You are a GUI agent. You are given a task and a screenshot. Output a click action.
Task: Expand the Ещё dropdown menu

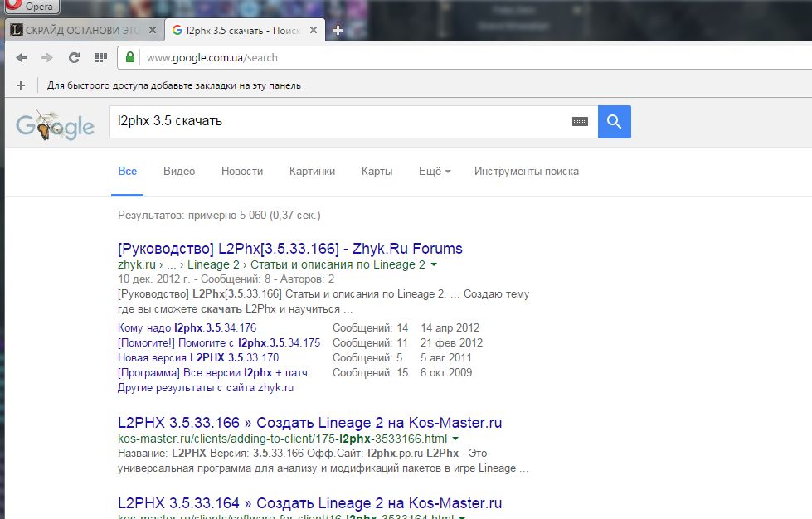[x=435, y=172]
